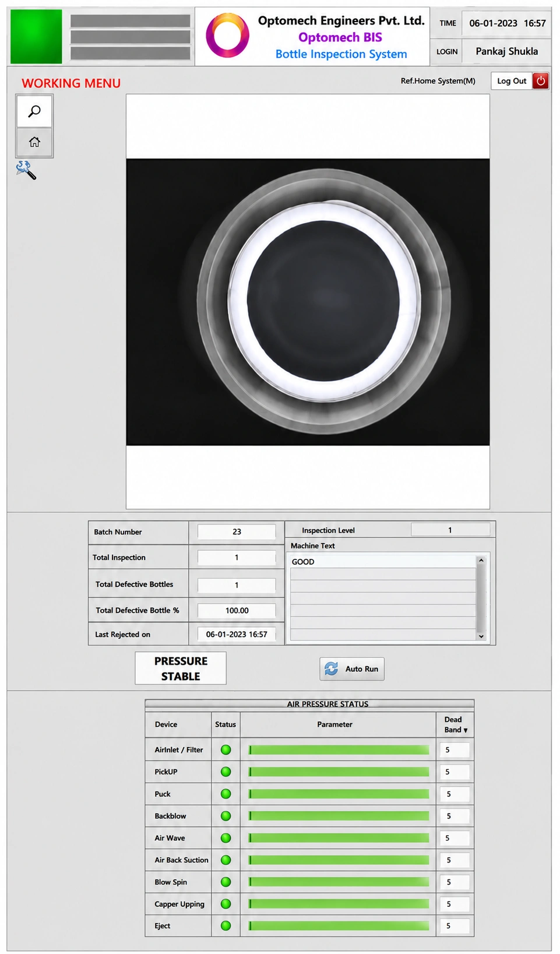Click Capper Upping dead band field
Screen dimensions: 560x954
coord(455,904)
